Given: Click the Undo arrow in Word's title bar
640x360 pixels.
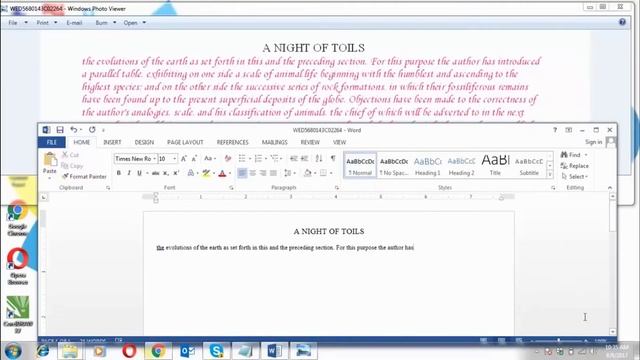Looking at the screenshot, I should click(73, 130).
